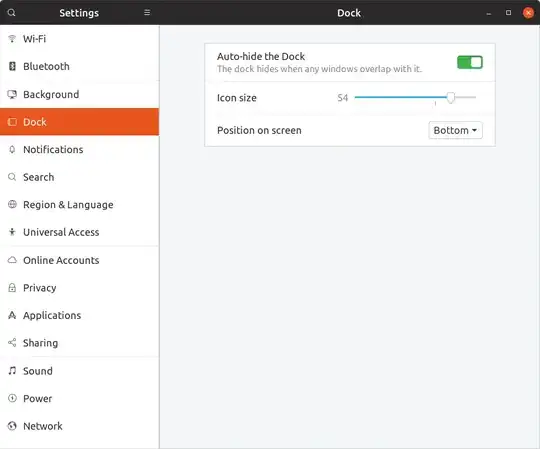Click the Notifications bell icon

pyautogui.click(x=12, y=149)
